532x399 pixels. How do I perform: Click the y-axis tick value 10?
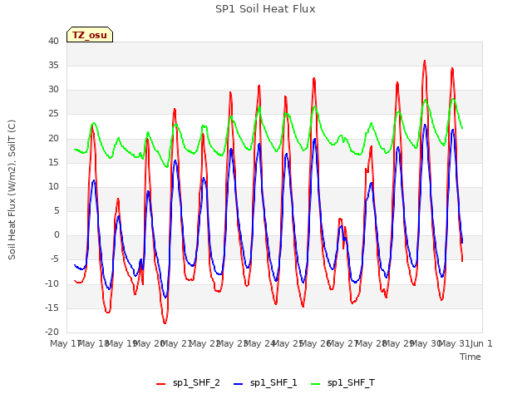coord(53,186)
